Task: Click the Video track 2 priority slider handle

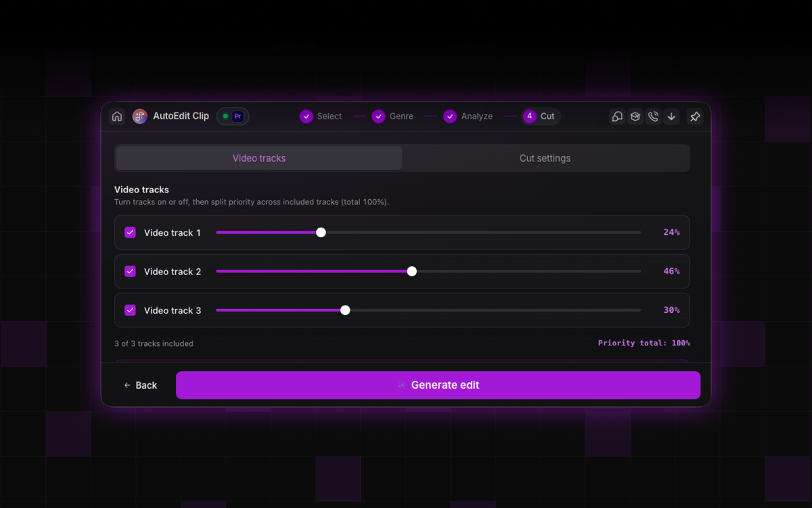Action: [x=411, y=271]
